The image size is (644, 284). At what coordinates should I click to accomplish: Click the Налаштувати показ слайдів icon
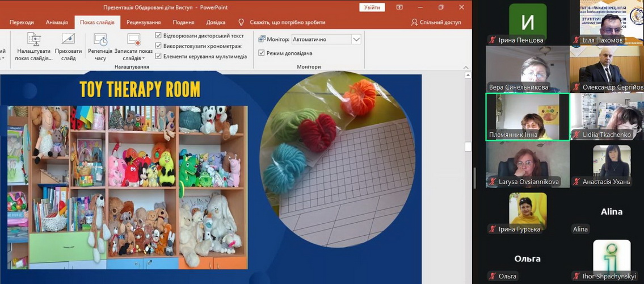(34, 40)
